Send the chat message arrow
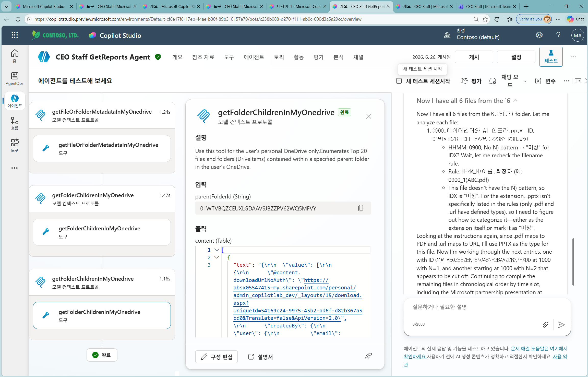Screen dimensions: 588x377 pos(561,325)
